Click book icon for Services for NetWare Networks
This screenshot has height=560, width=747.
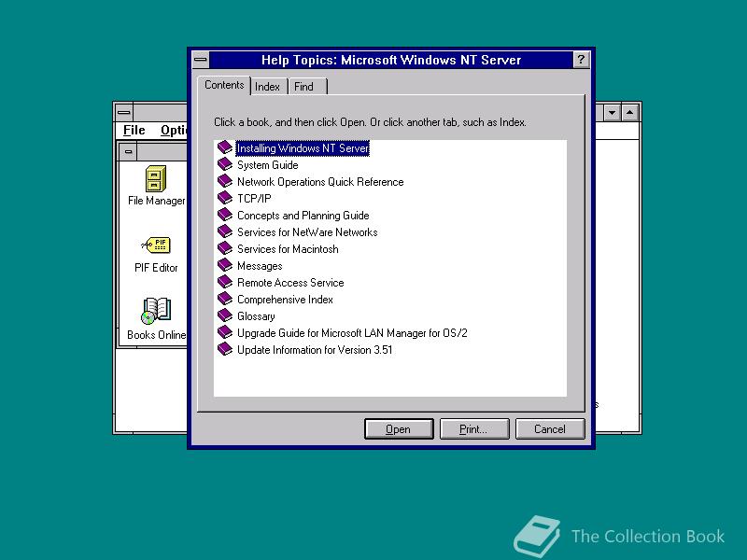click(x=225, y=231)
